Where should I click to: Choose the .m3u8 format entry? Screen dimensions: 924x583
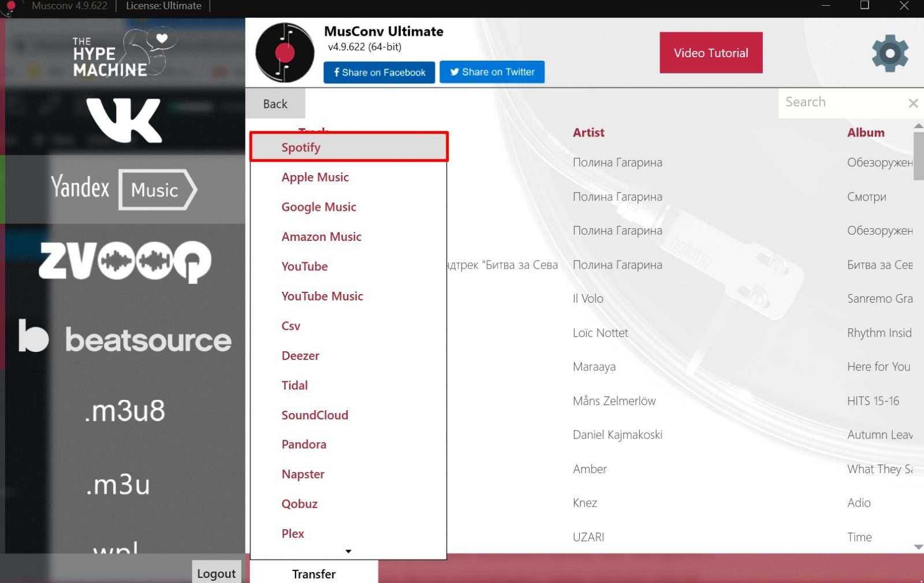point(125,411)
